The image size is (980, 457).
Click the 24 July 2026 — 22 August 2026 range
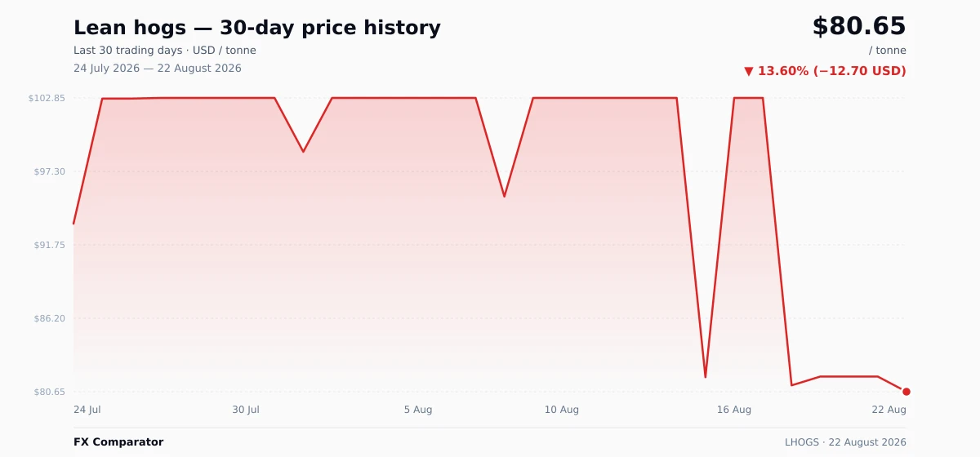pyautogui.click(x=158, y=69)
